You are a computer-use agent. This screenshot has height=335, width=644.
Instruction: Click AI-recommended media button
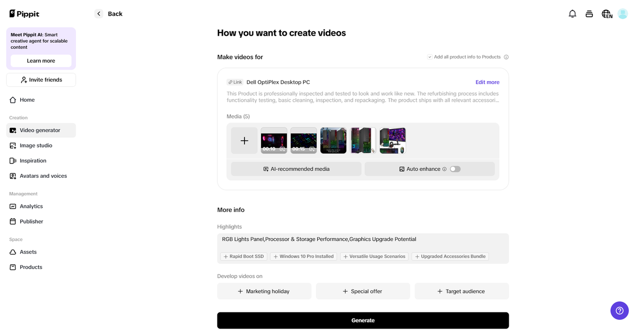pyautogui.click(x=296, y=169)
